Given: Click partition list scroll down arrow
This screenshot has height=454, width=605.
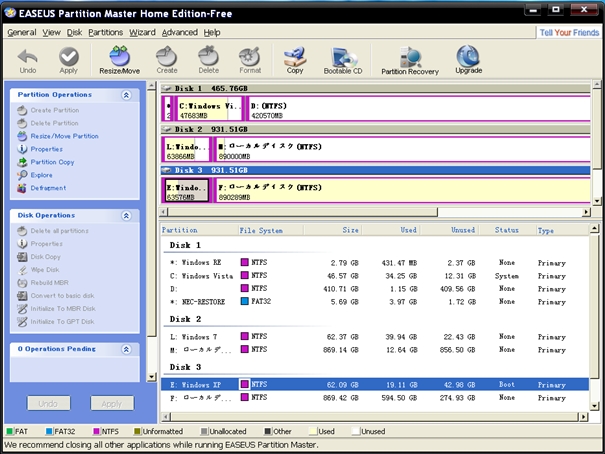Looking at the screenshot, I should pyautogui.click(x=595, y=405).
